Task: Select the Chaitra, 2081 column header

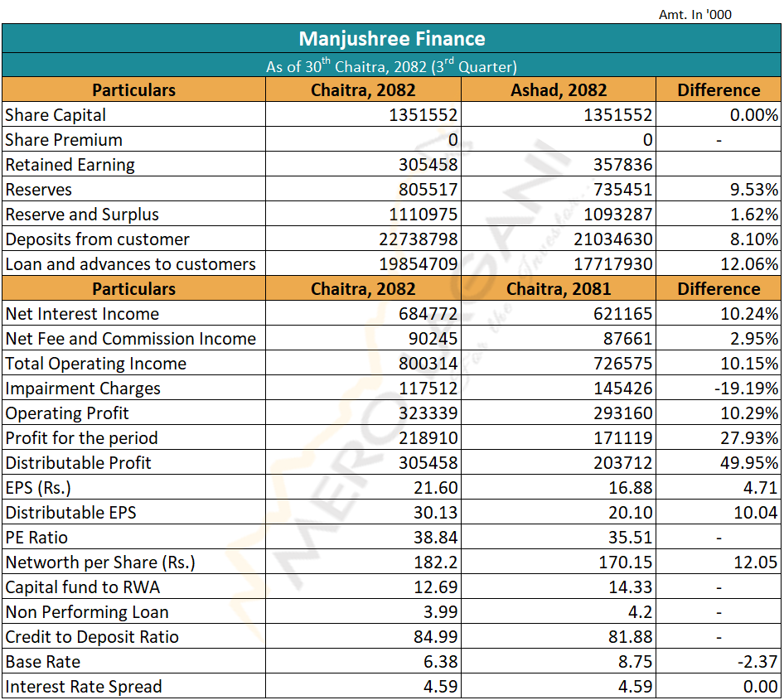Action: click(558, 289)
